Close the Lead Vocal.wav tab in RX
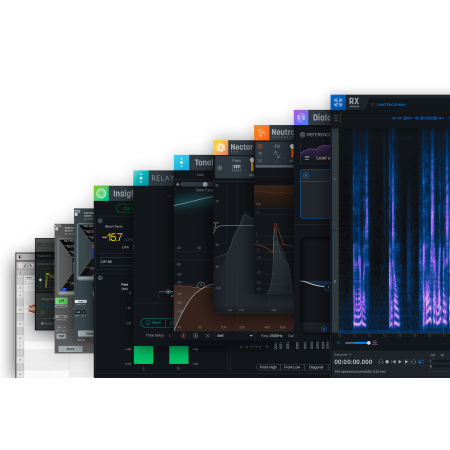The image size is (450, 450). tap(372, 104)
